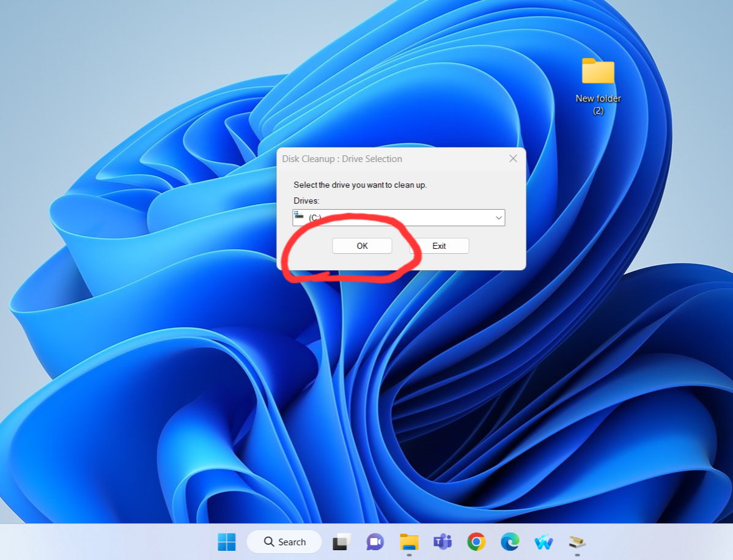733x560 pixels.
Task: Launch Microsoft Edge from the taskbar
Action: click(510, 542)
